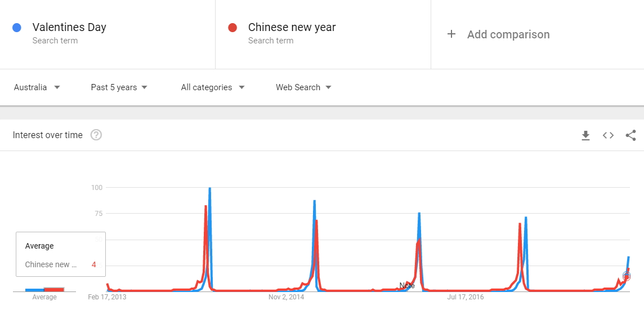The image size is (644, 327).
Task: Expand the Past 5 years dropdown
Action: pyautogui.click(x=119, y=87)
